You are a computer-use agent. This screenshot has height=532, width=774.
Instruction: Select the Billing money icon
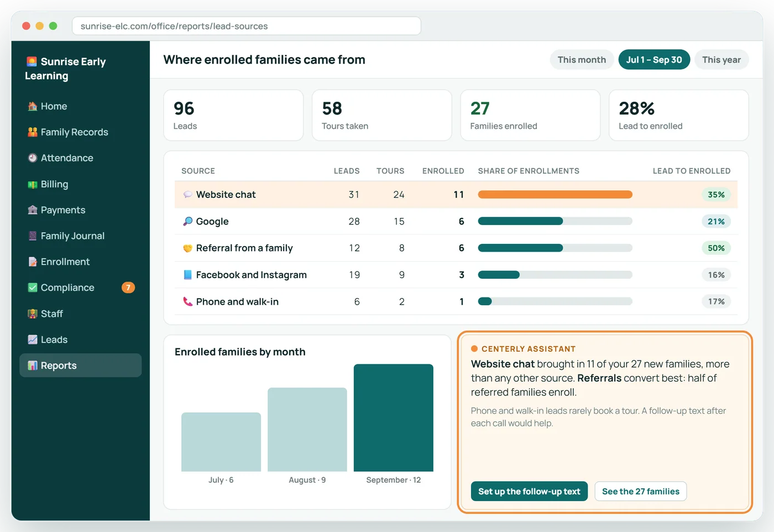33,184
